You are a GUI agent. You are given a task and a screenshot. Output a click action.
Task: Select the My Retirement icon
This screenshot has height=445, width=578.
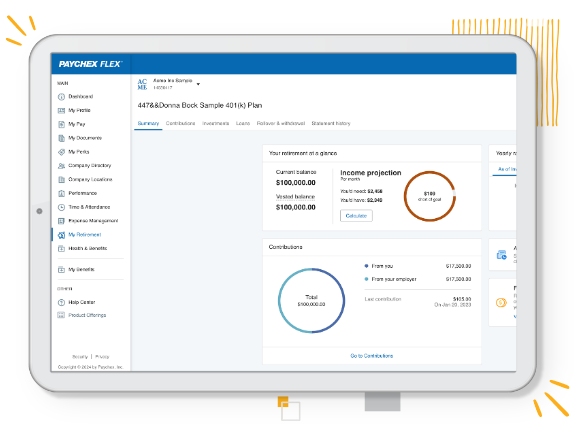click(x=62, y=235)
